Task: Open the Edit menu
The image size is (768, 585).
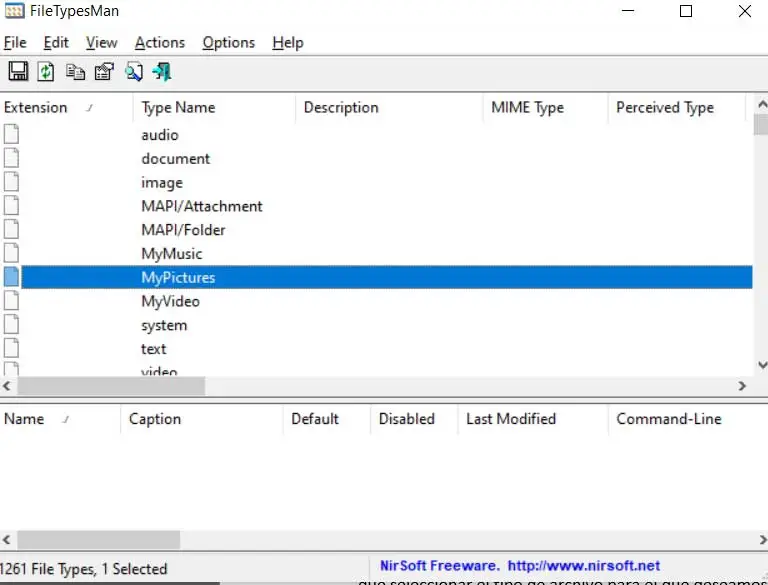Action: coord(56,43)
